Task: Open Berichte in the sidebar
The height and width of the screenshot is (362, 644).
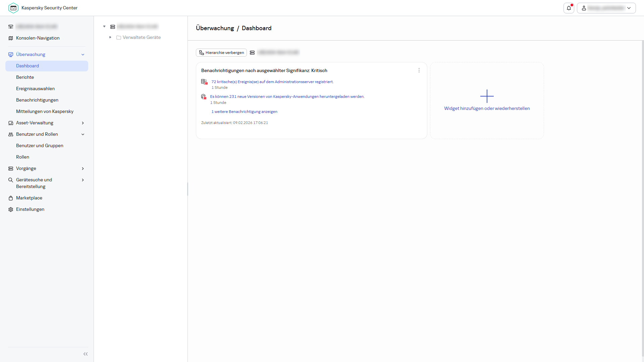Action: pos(25,77)
